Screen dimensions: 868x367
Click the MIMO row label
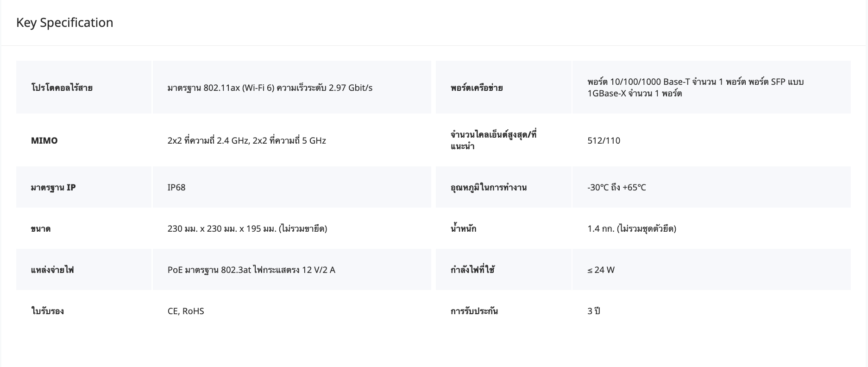44,140
